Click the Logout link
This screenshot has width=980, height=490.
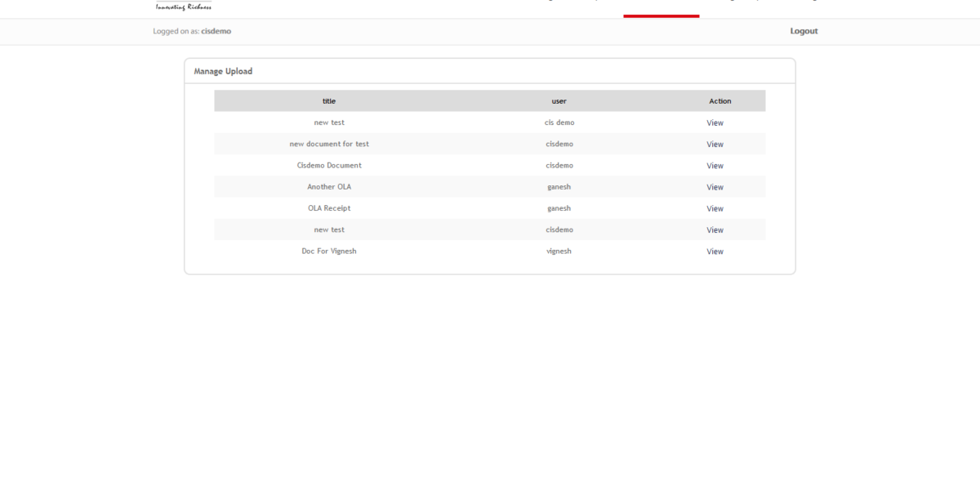tap(803, 31)
